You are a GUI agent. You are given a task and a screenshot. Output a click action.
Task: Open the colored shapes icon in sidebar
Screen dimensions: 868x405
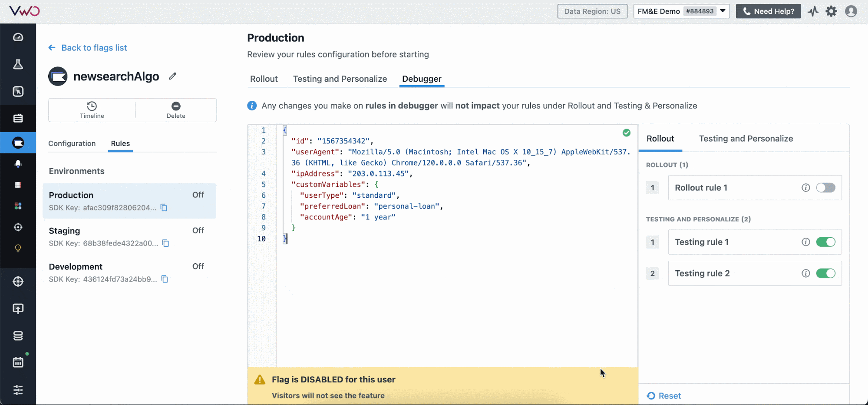[x=18, y=206]
